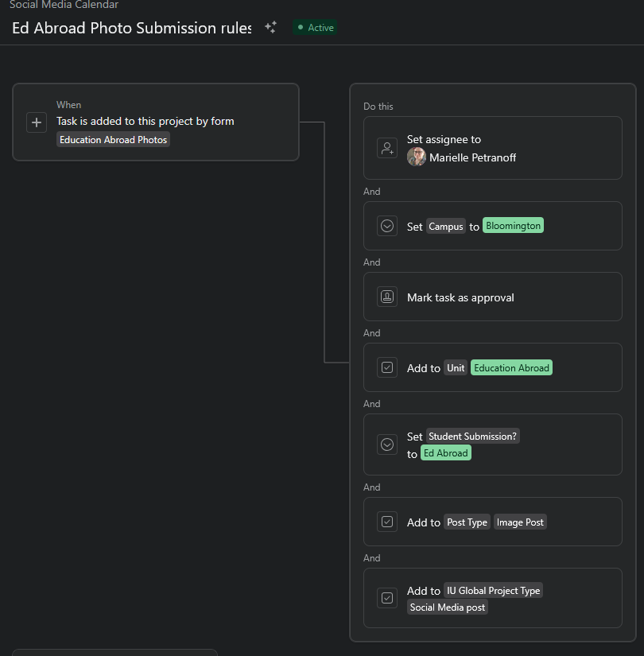This screenshot has height=656, width=644.
Task: Click the circle icon on Student Submission action
Action: pyautogui.click(x=387, y=444)
